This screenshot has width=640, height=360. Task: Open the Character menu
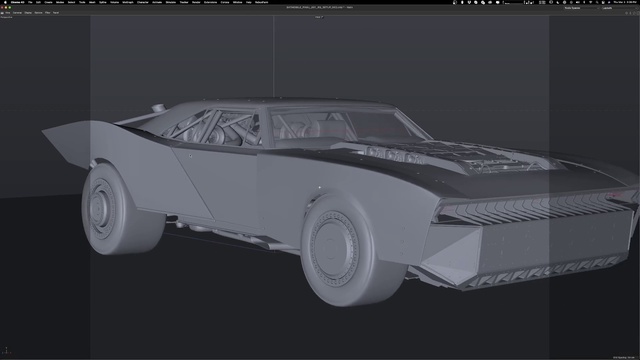point(143,2)
